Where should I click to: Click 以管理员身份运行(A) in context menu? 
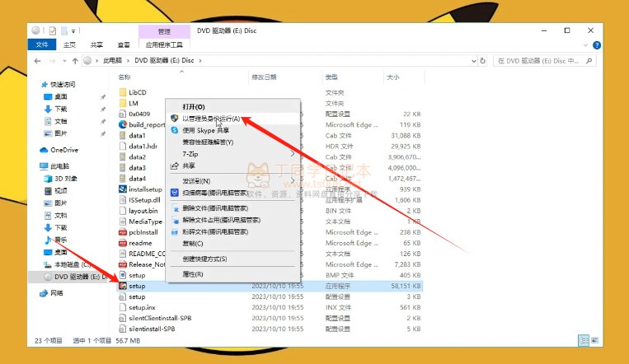click(210, 119)
